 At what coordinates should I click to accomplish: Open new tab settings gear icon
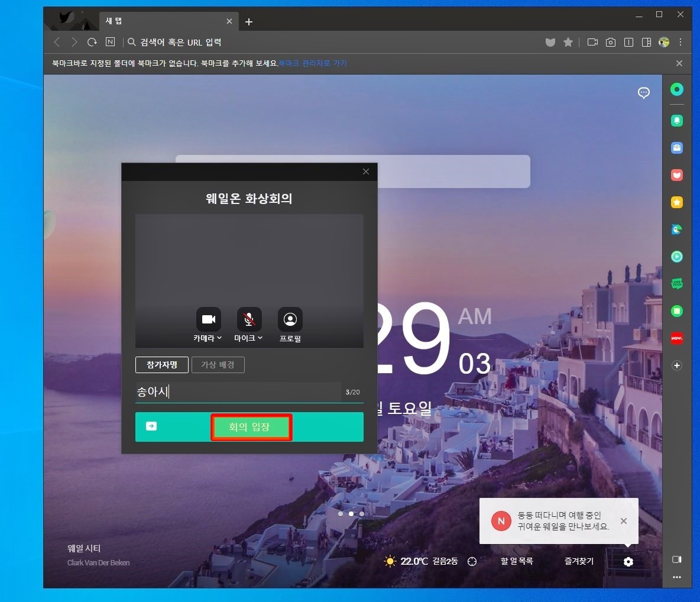point(628,561)
